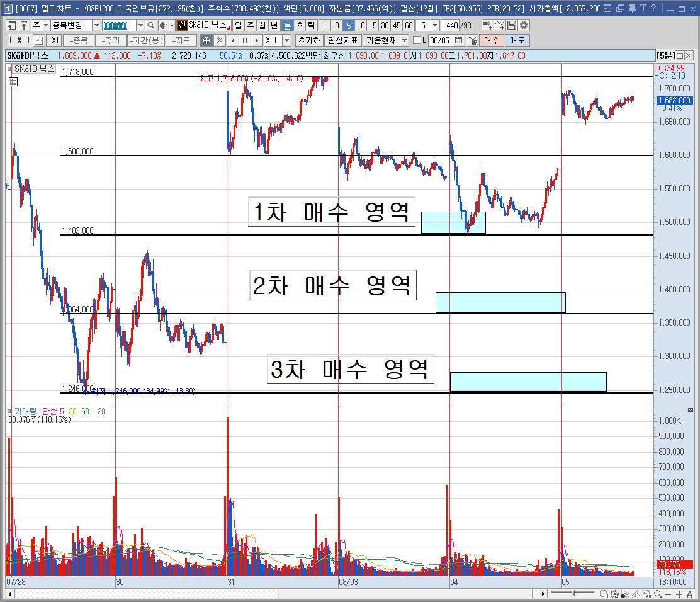Select the 일 (daily) period toggle
This screenshot has width=700, height=602.
239,25
